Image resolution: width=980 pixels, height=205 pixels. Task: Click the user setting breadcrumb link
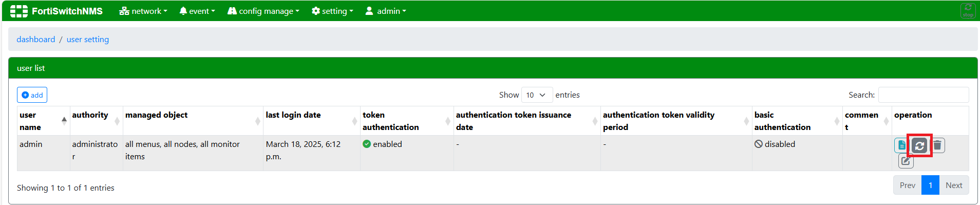click(88, 40)
